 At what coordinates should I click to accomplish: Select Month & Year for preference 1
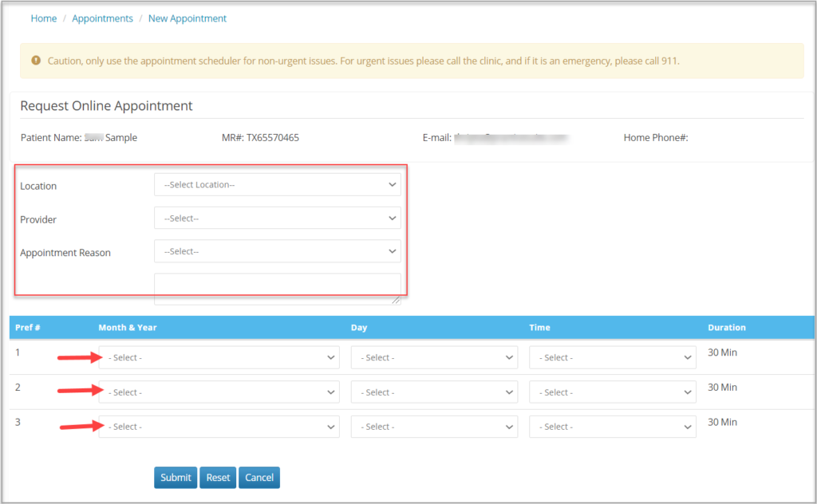point(219,358)
